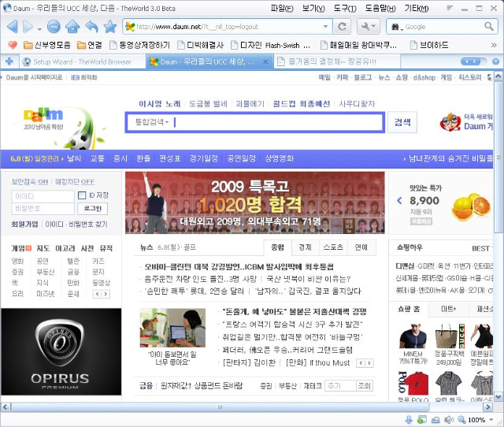Open the 연결 bookmark folder

click(89, 45)
